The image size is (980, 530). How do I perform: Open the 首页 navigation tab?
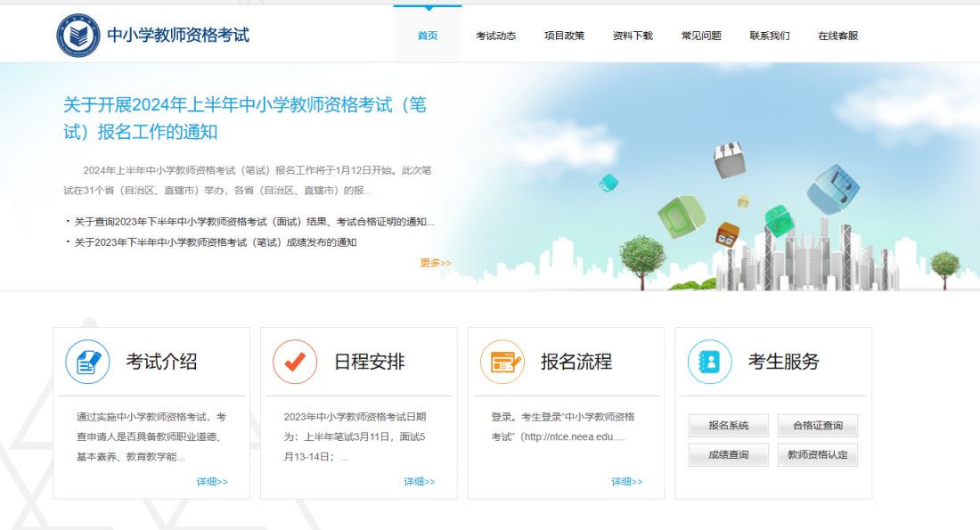(428, 36)
